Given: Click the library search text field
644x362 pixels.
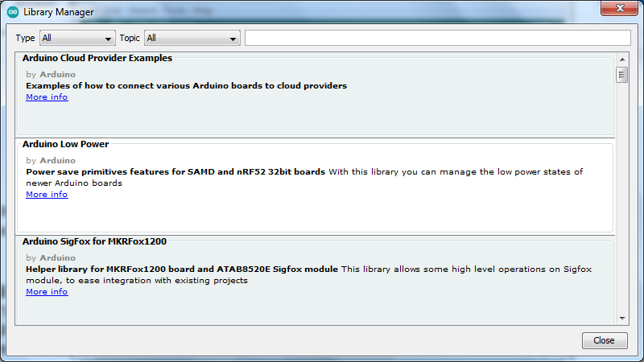Looking at the screenshot, I should click(x=437, y=38).
